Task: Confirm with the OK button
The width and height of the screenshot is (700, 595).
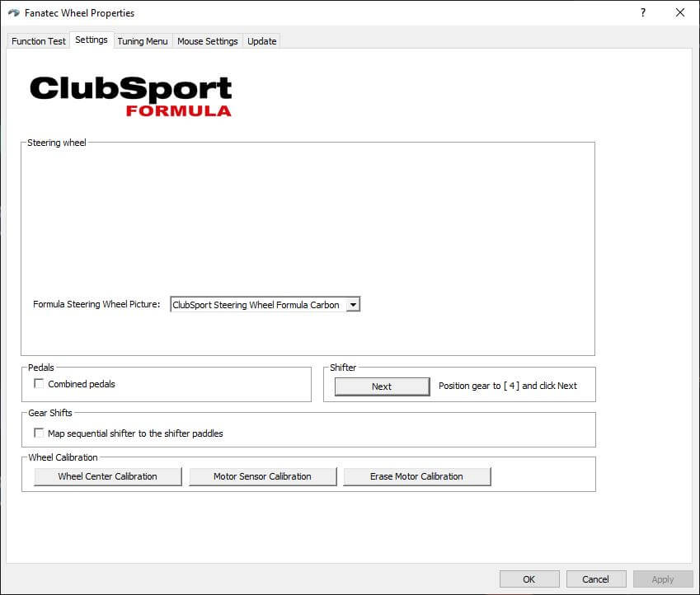Action: click(x=529, y=579)
